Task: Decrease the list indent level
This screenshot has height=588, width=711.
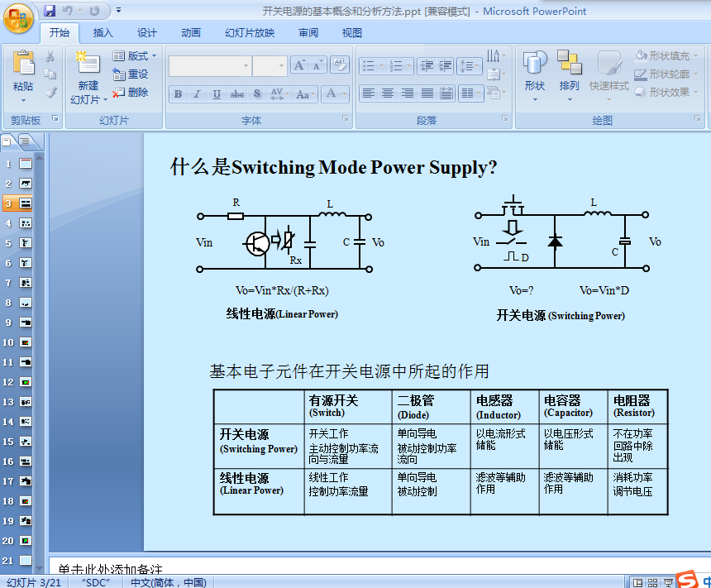Action: point(427,66)
